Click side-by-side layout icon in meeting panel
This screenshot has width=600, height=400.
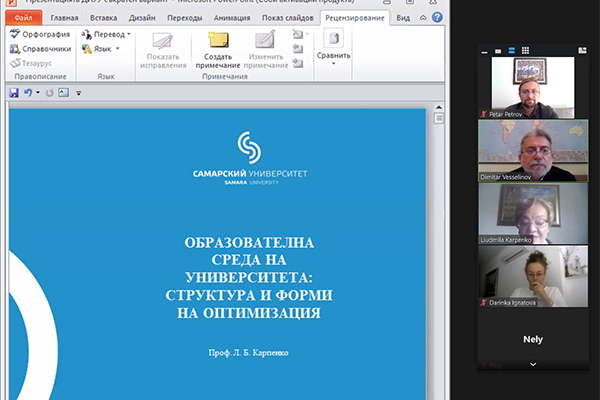[x=582, y=51]
